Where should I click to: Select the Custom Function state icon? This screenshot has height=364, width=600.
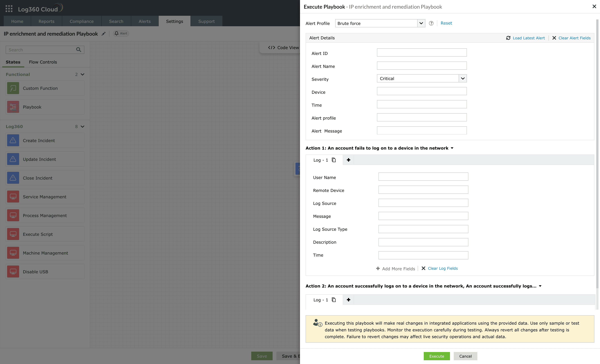[x=13, y=88]
